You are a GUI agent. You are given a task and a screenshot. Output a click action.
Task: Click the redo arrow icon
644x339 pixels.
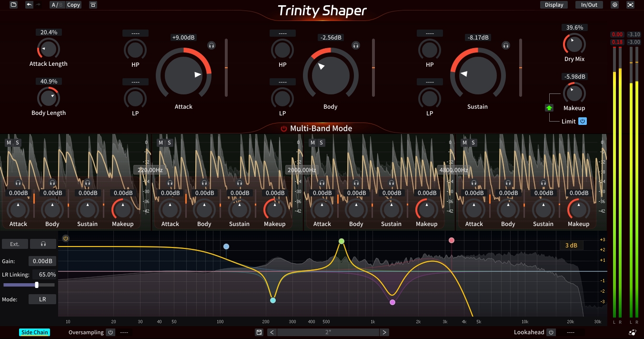(x=38, y=5)
